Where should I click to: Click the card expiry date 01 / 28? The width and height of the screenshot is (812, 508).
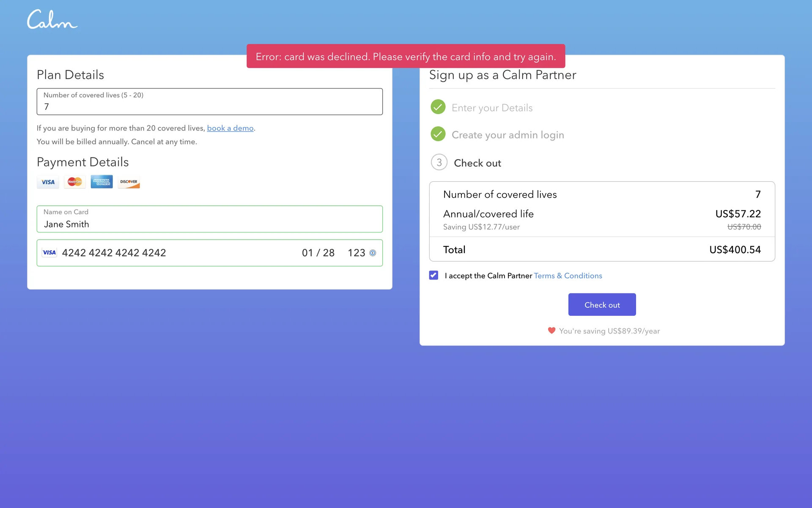318,253
